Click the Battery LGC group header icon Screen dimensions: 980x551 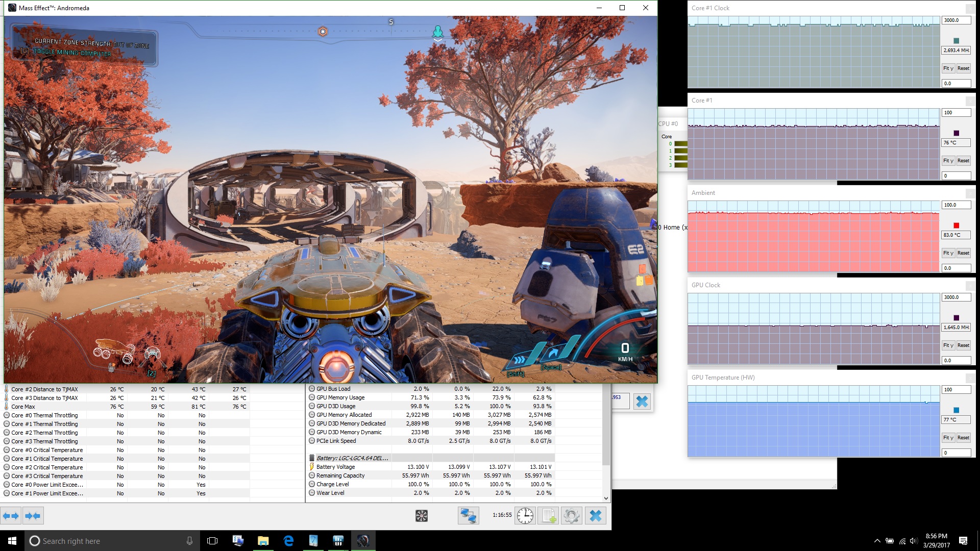(312, 458)
